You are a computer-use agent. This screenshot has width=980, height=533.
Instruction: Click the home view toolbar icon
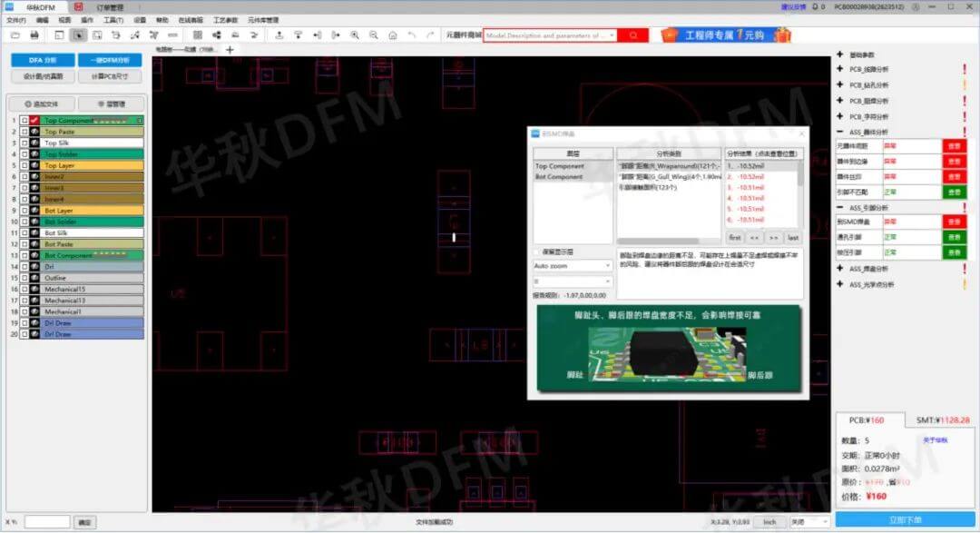[393, 35]
